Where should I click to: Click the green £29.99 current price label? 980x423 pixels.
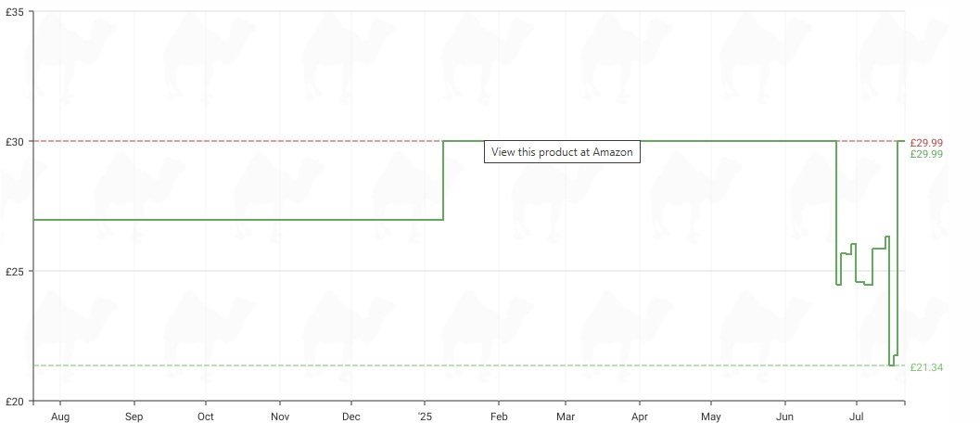[926, 154]
